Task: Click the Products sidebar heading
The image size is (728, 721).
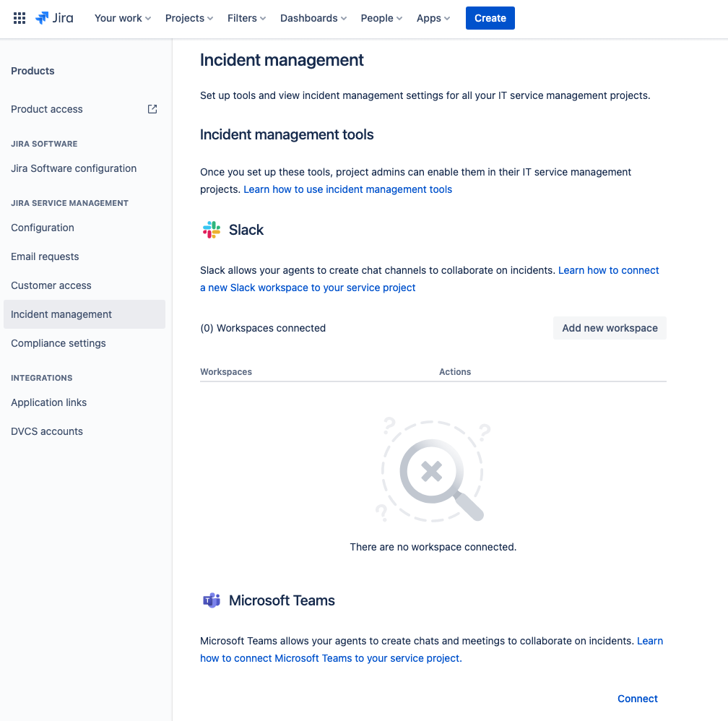Action: (32, 71)
